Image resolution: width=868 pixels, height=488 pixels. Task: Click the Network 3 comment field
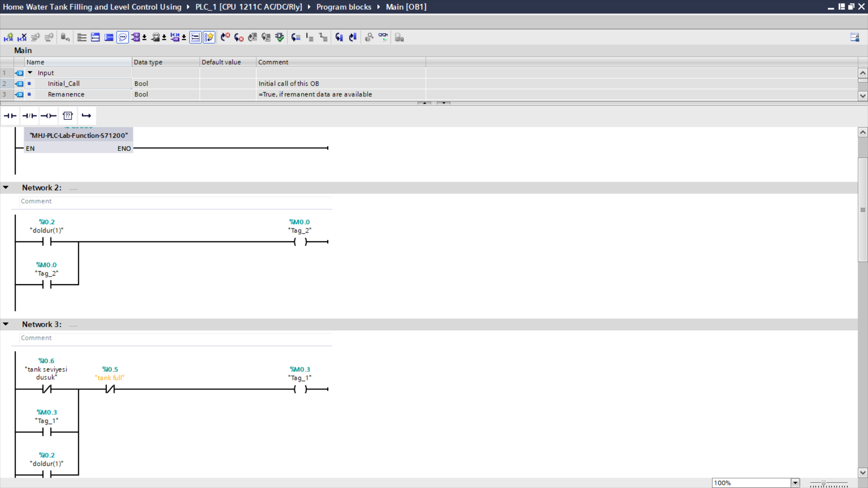coord(176,338)
